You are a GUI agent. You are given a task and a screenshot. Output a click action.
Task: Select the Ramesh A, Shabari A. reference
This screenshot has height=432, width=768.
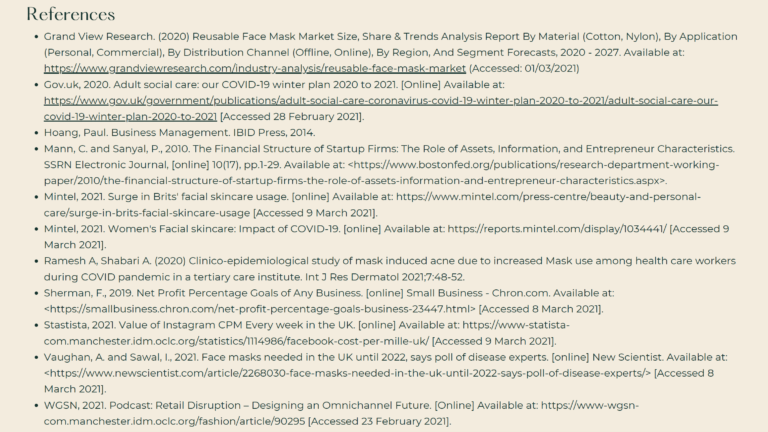[x=390, y=269]
